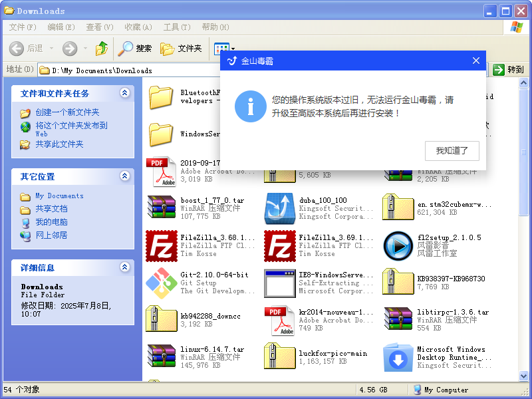Select the 2019-09-17 PDF file icon
Image resolution: width=532 pixels, height=399 pixels.
tap(161, 172)
